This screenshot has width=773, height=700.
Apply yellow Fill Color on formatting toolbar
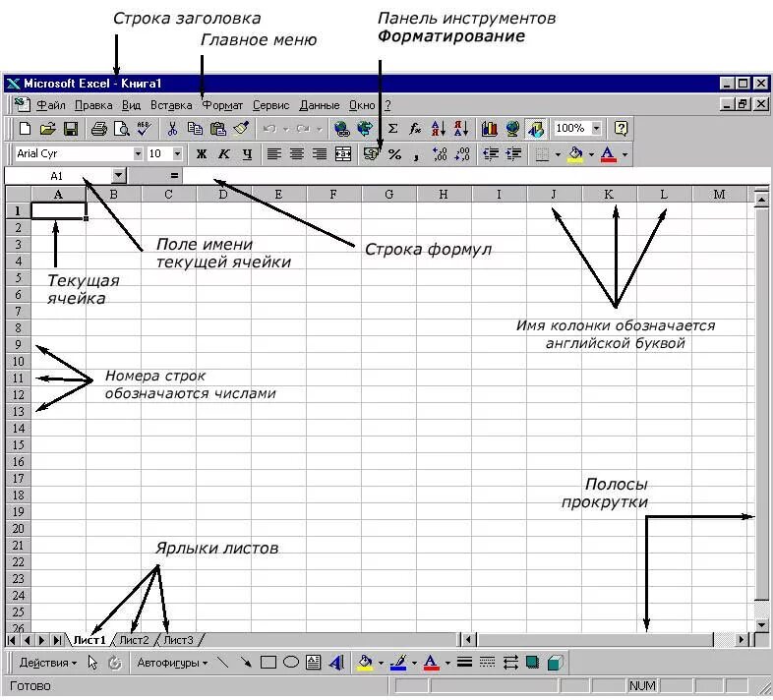(575, 154)
